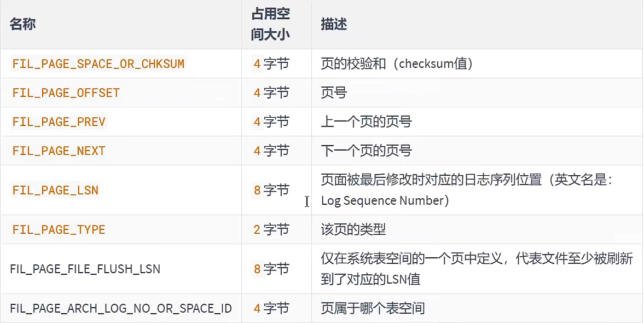
Task: Click the FIL_PAGE_TYPE field name
Action: click(59, 229)
